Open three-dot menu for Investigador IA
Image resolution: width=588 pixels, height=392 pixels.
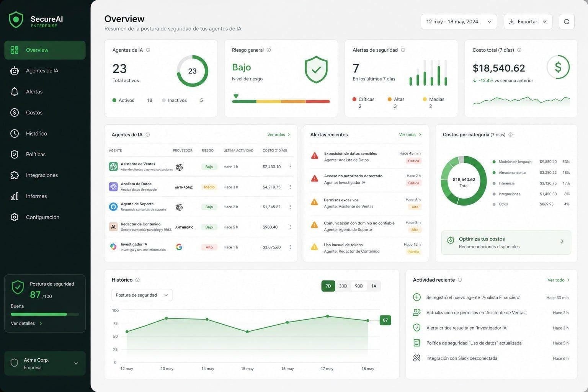click(x=290, y=247)
